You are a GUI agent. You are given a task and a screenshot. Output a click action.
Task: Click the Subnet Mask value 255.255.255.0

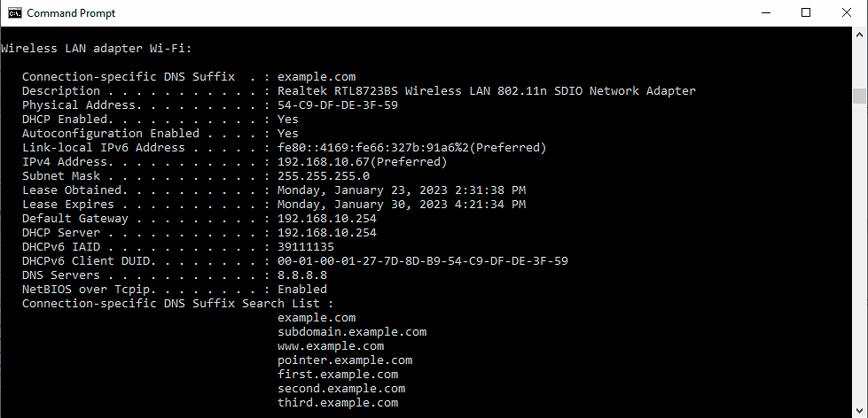(323, 176)
